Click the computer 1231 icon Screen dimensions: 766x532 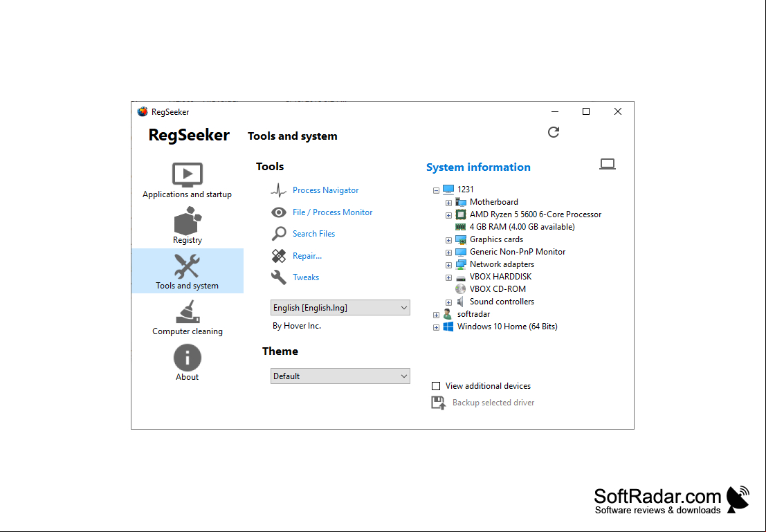[448, 190]
